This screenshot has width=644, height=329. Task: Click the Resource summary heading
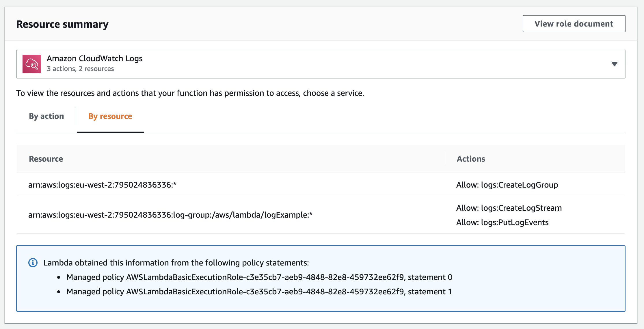pyautogui.click(x=62, y=24)
